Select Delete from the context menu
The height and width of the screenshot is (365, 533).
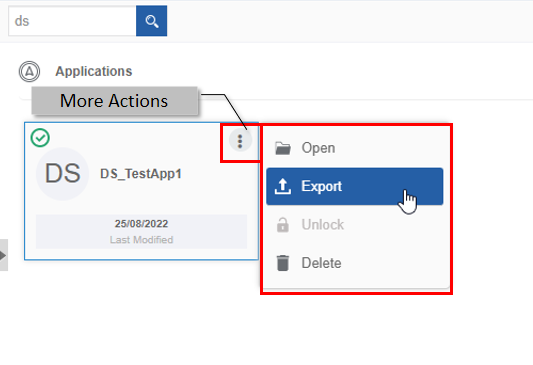(x=355, y=263)
